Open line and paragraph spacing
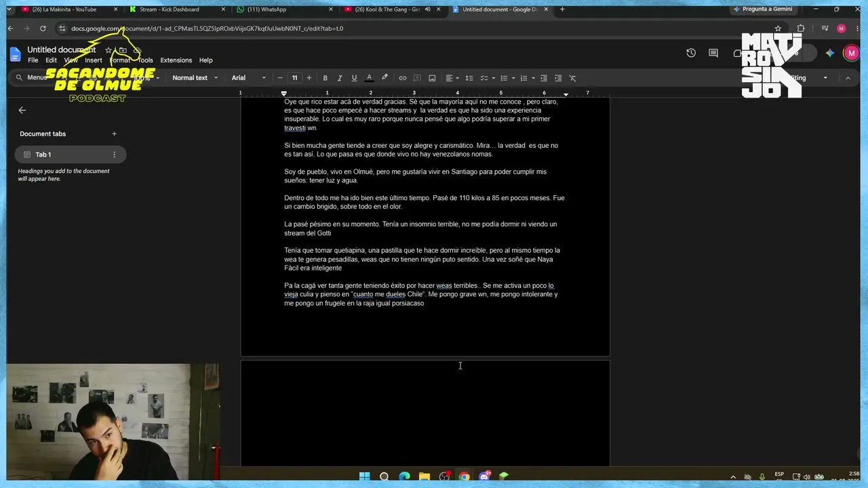Viewport: 868px width, 488px height. (x=469, y=78)
